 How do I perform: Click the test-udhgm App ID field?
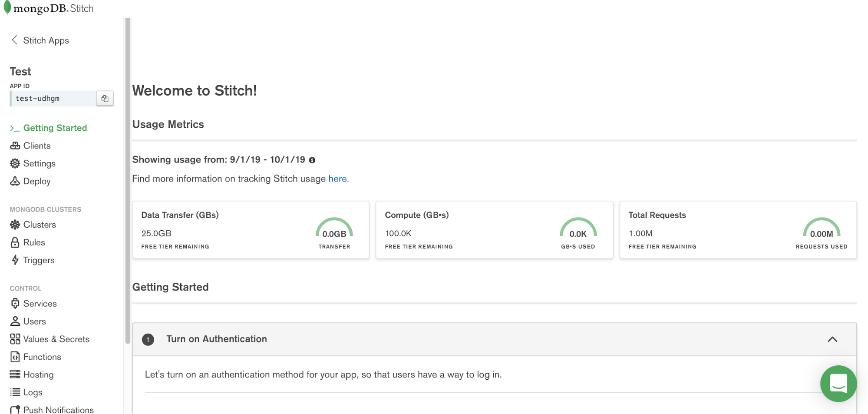click(x=53, y=99)
